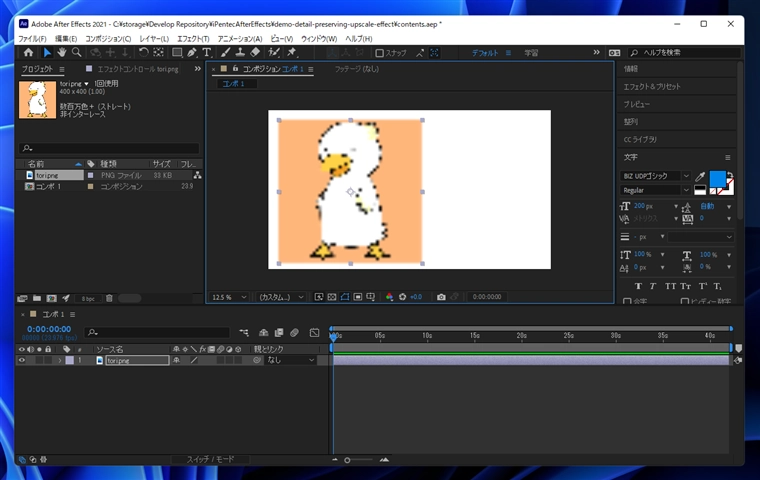Click the blue text fill color swatch
Viewport: 760px width, 480px height.
point(717,180)
